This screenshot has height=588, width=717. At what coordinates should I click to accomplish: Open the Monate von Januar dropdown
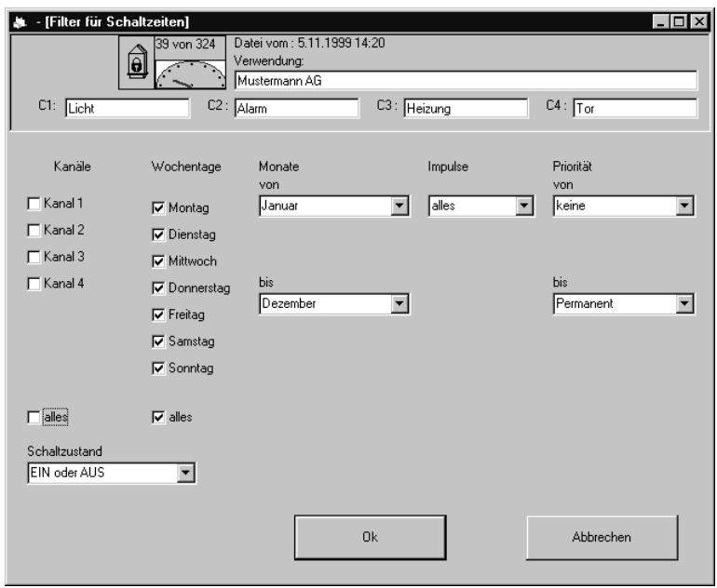pyautogui.click(x=401, y=207)
